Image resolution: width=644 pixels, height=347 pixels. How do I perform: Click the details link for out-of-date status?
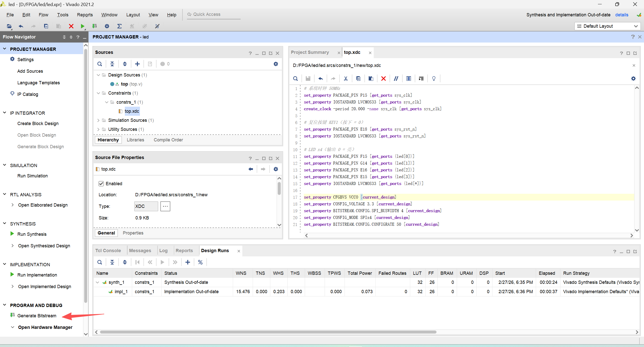point(622,15)
